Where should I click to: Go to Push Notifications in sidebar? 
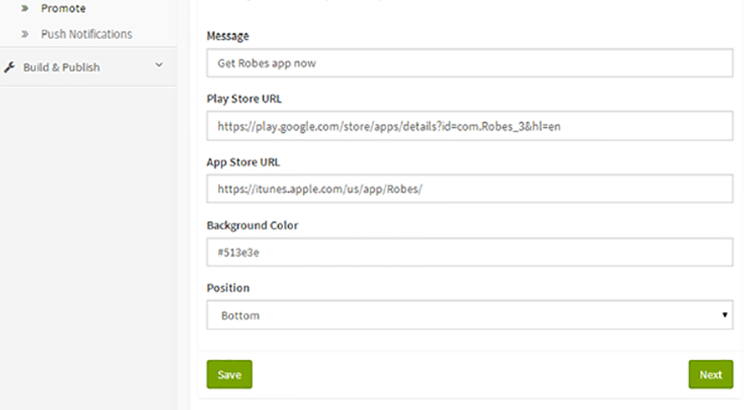click(86, 34)
